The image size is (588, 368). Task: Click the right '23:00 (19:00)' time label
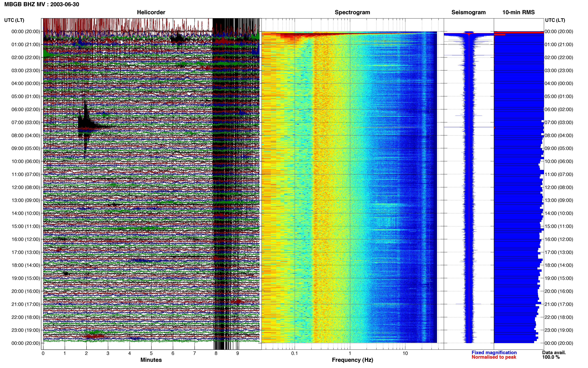pos(559,330)
